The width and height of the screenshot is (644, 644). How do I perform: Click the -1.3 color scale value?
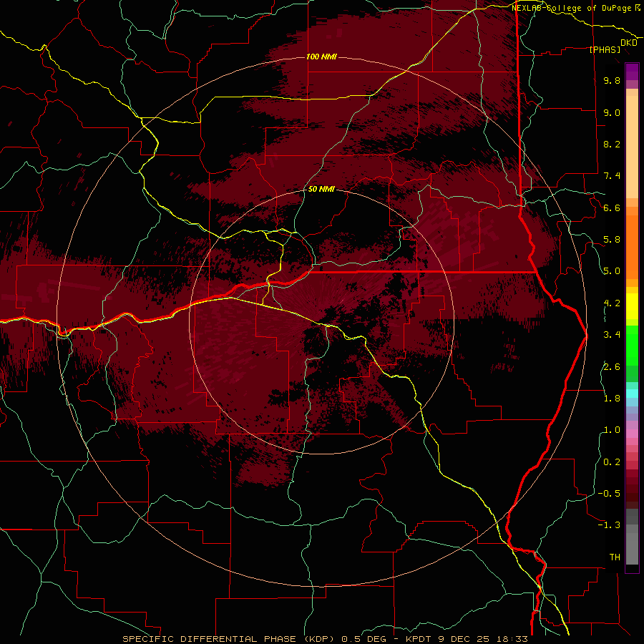pos(609,525)
